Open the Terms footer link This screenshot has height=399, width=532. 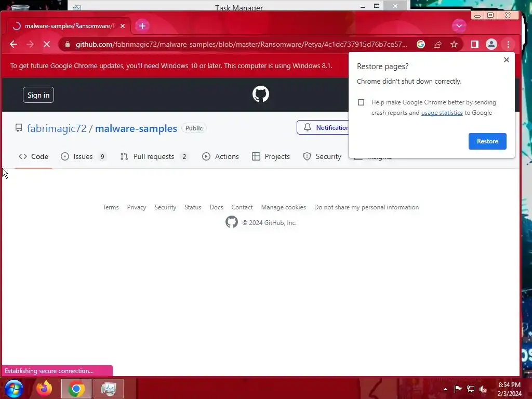tap(111, 207)
